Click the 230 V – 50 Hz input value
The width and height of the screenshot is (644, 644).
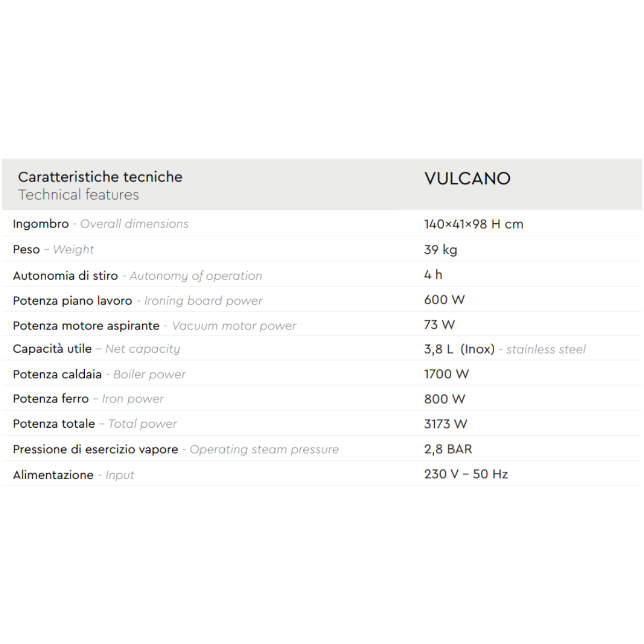(466, 474)
